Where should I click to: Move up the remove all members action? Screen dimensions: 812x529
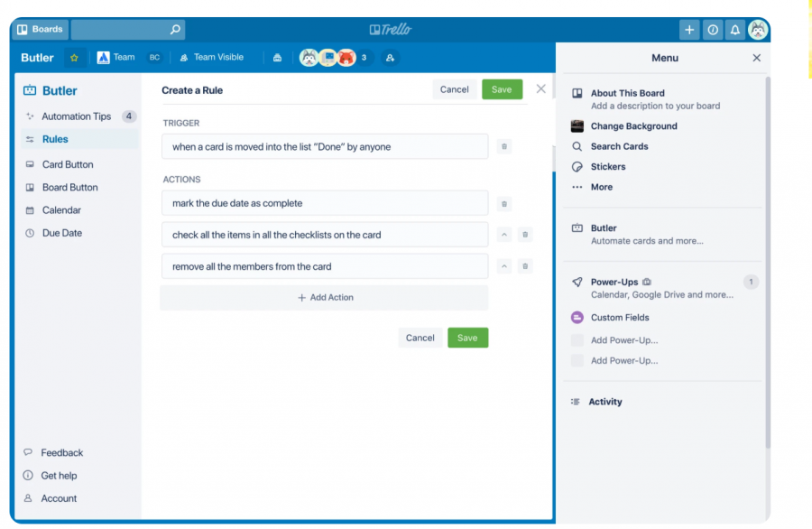pos(503,266)
